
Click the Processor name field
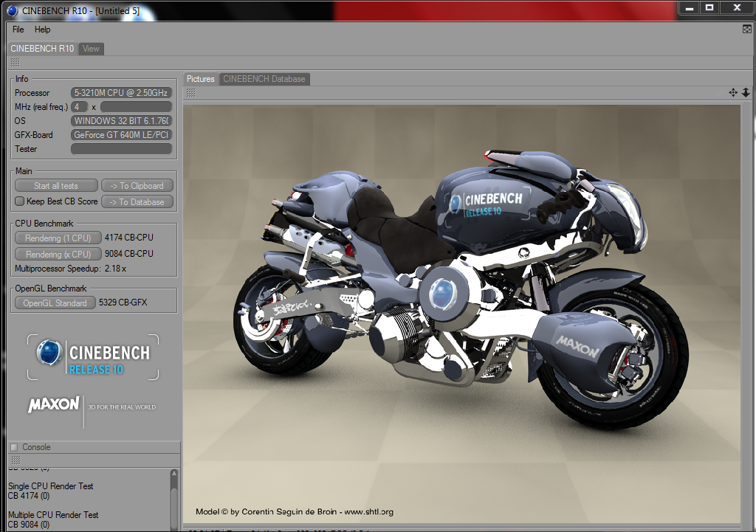[x=122, y=93]
